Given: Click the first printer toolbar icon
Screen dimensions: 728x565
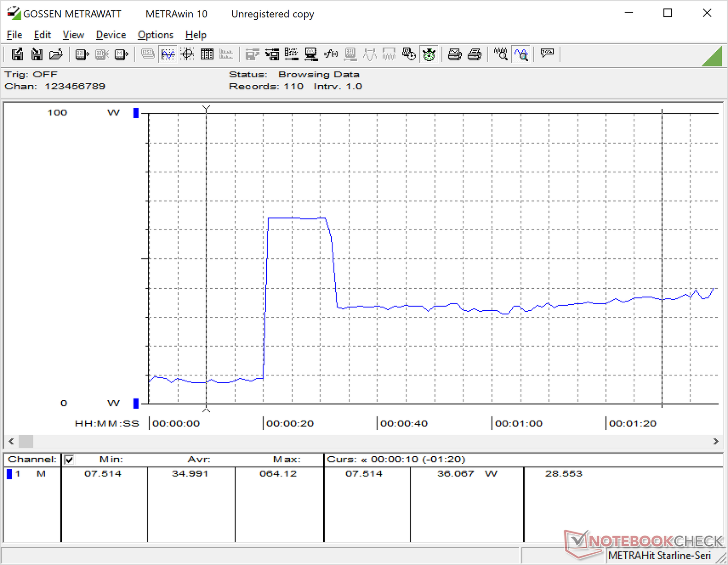Looking at the screenshot, I should pos(455,55).
